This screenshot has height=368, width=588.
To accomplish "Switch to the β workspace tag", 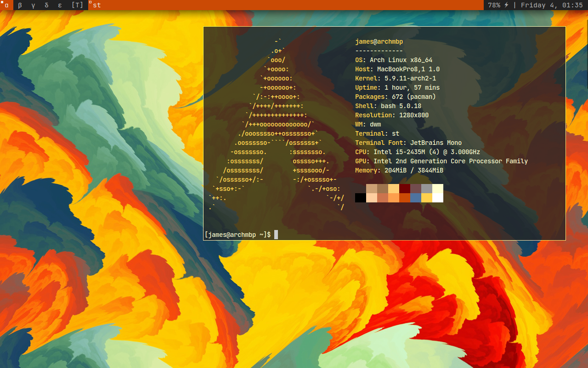I will click(20, 5).
